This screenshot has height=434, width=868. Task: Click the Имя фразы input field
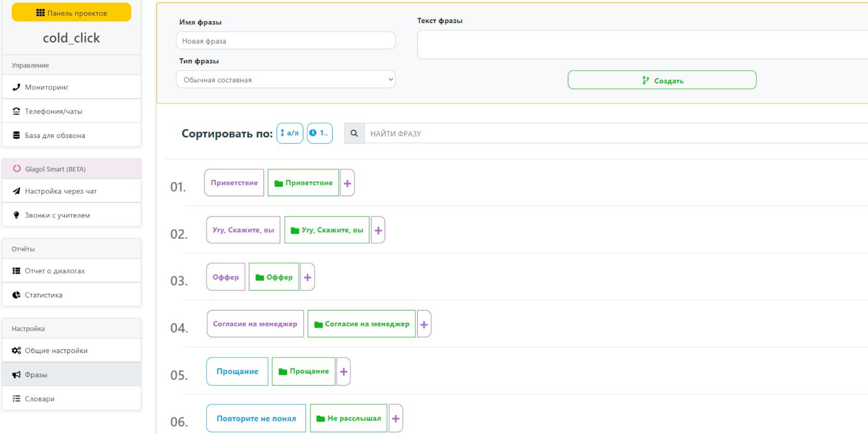[285, 41]
